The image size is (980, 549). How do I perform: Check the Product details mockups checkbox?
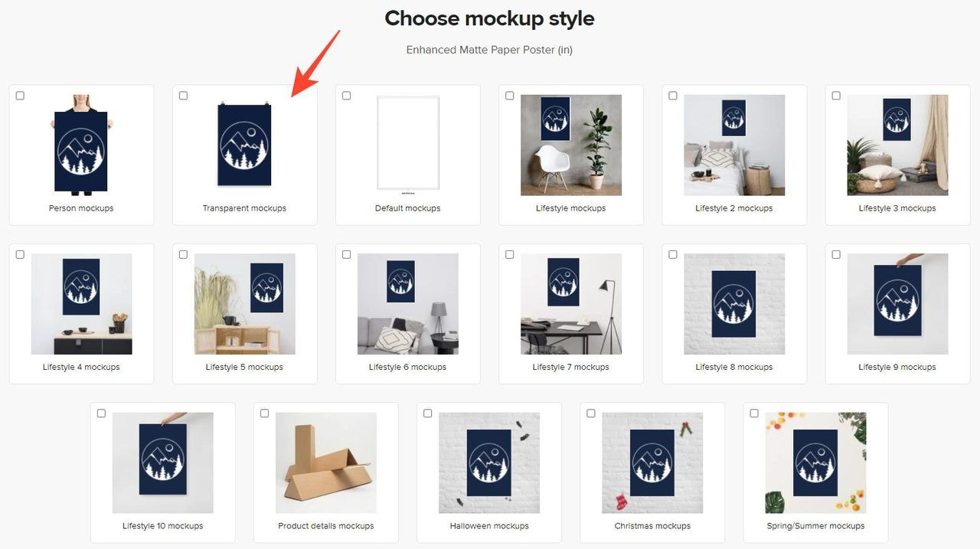coord(264,413)
